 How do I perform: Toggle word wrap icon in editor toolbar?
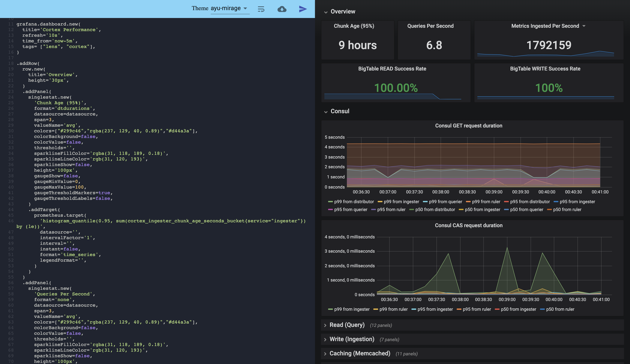(261, 9)
